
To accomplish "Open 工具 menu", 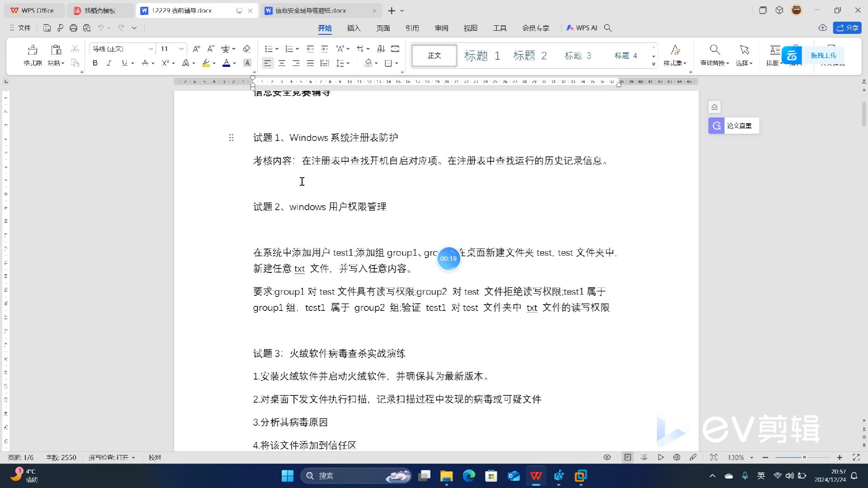I will pos(500,28).
